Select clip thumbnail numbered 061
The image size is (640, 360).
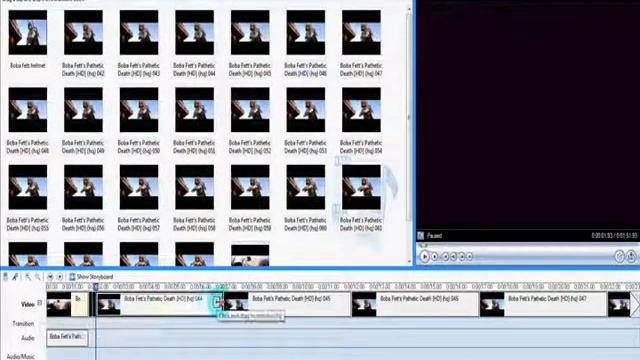pyautogui.click(x=361, y=187)
